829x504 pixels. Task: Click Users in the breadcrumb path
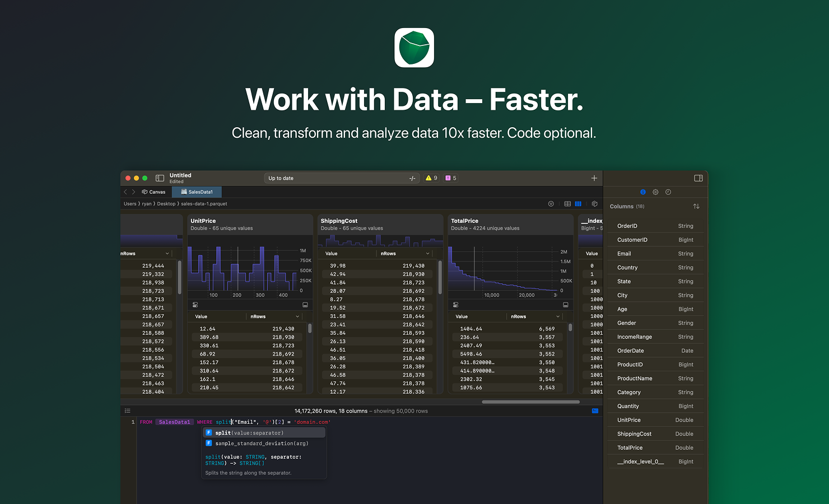130,204
